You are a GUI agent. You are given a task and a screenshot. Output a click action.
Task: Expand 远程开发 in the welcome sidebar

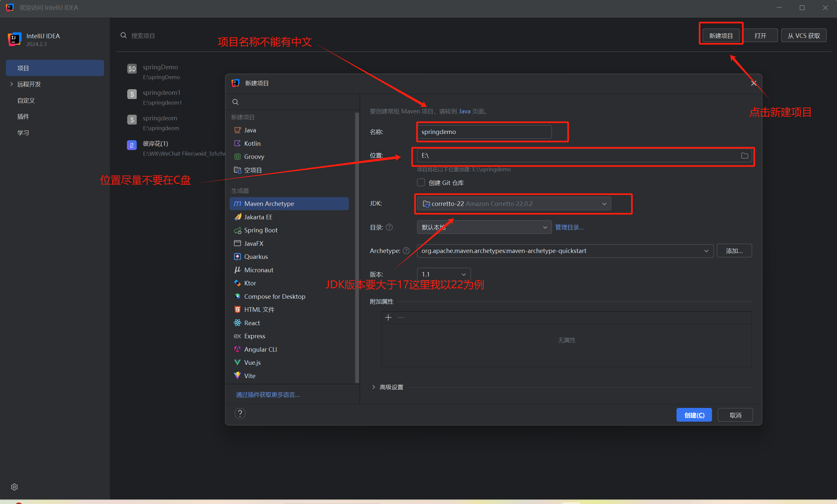coord(11,84)
